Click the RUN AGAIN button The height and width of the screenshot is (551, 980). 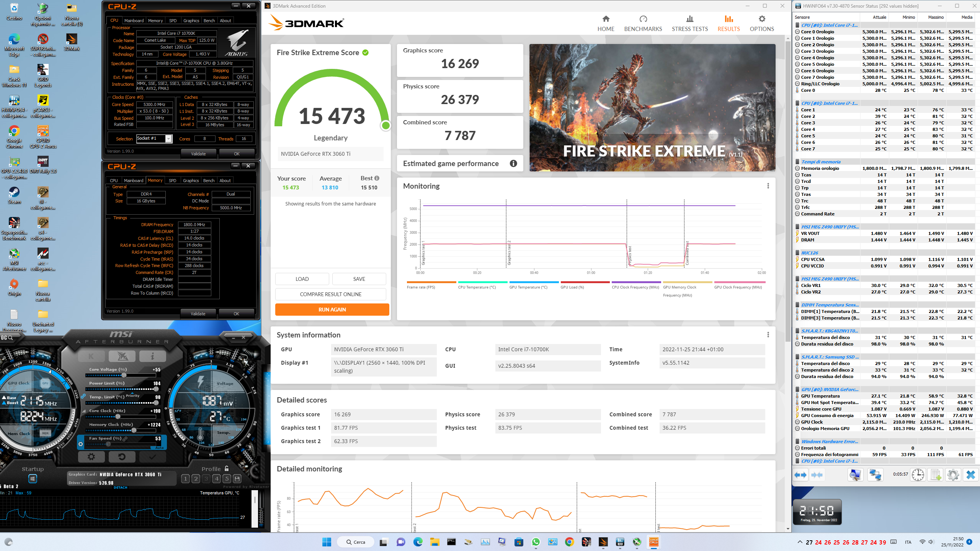[x=332, y=310]
